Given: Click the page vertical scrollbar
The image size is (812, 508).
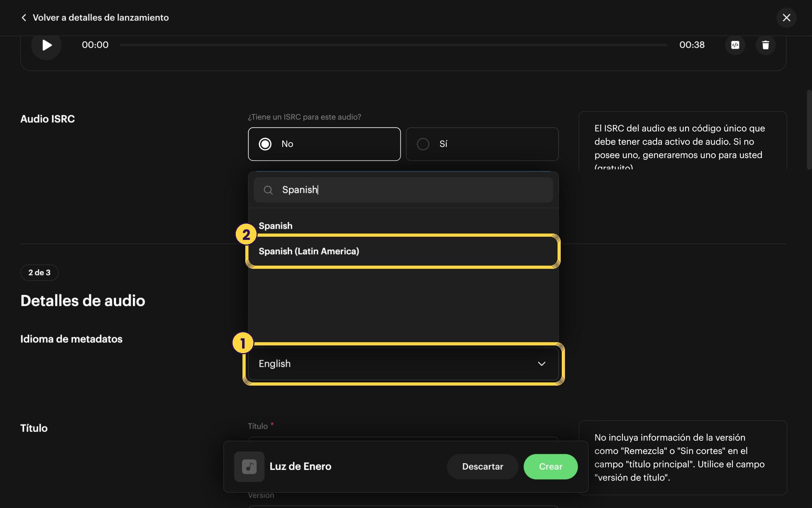Looking at the screenshot, I should coord(809,130).
